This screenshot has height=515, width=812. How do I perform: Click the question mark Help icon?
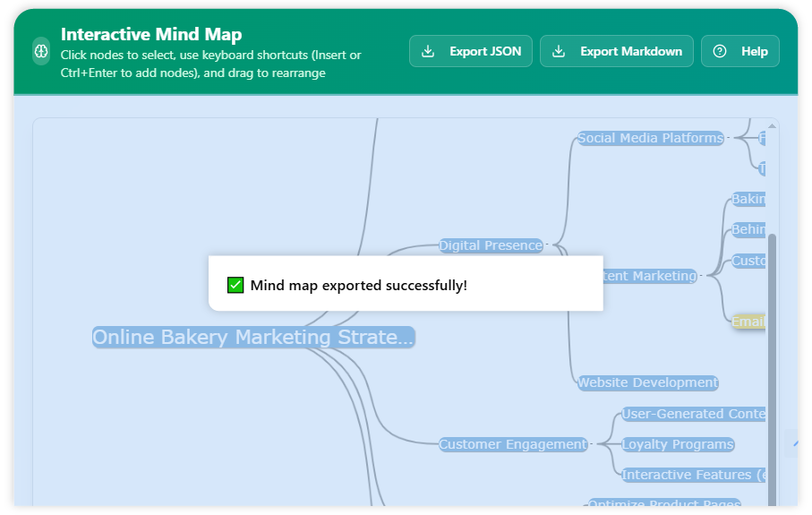tap(720, 52)
